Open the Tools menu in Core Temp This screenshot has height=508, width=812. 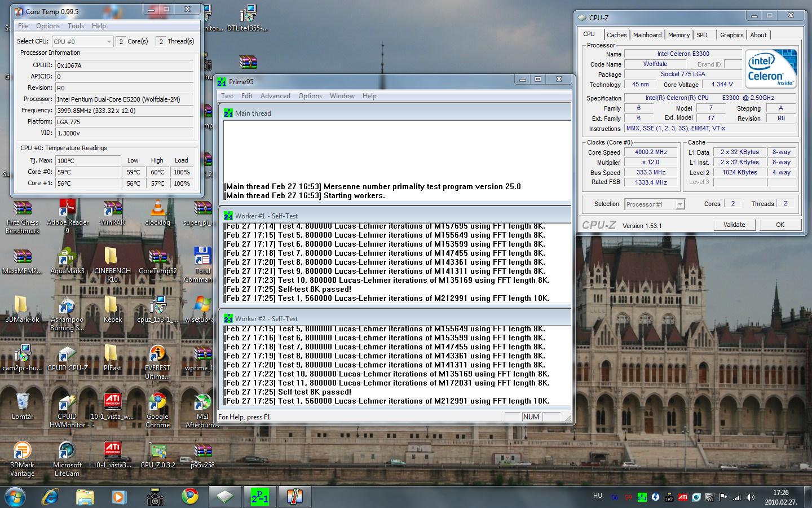click(x=76, y=26)
